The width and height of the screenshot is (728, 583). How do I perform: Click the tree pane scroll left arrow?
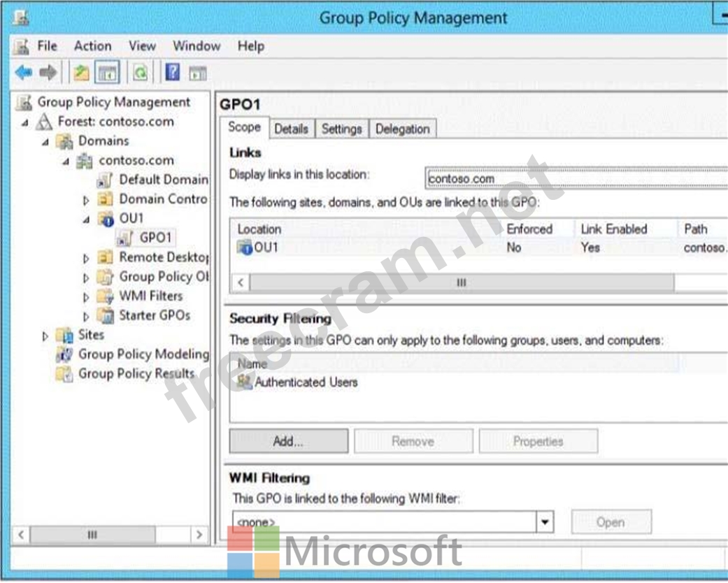(21, 535)
